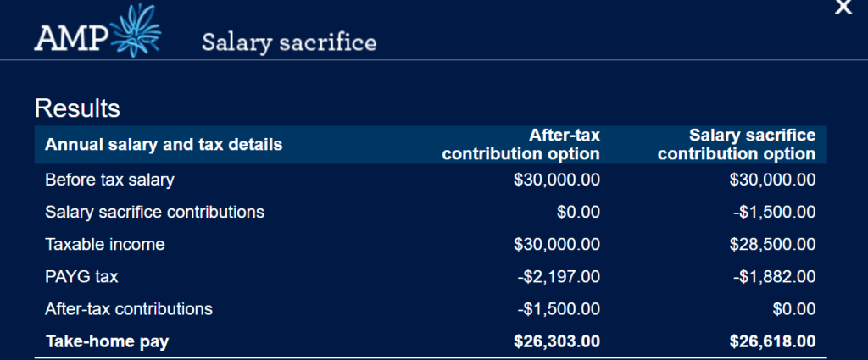The image size is (868, 360).
Task: Click the $26,618.00 take-home pay value
Action: click(x=772, y=341)
